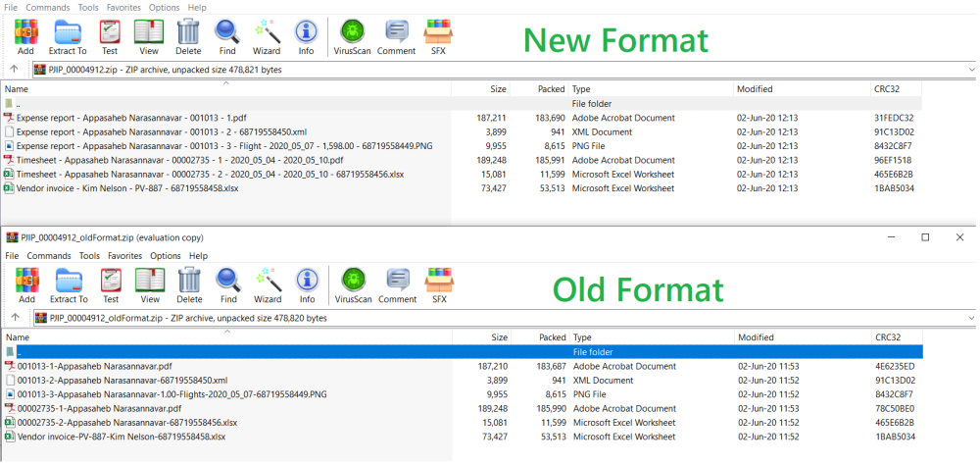980x465 pixels.
Task: Click SFX icon in oldFormat window
Action: click(439, 284)
